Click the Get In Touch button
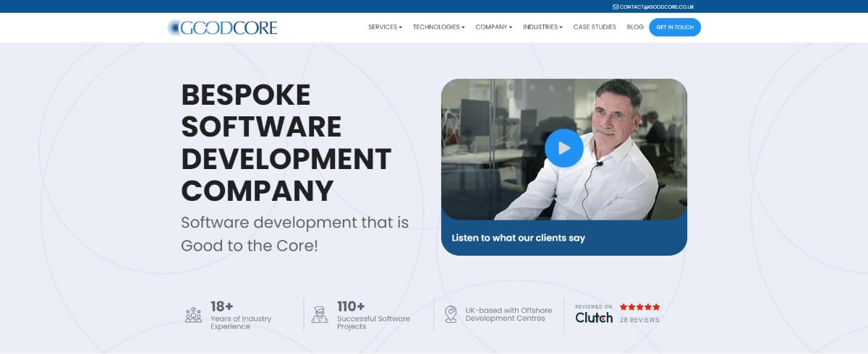 675,27
